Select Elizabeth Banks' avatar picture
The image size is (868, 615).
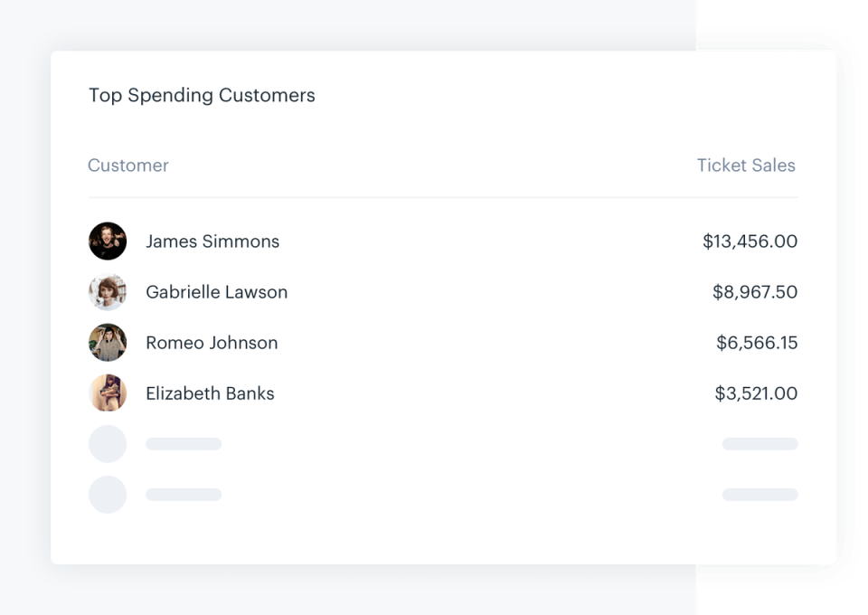[108, 393]
